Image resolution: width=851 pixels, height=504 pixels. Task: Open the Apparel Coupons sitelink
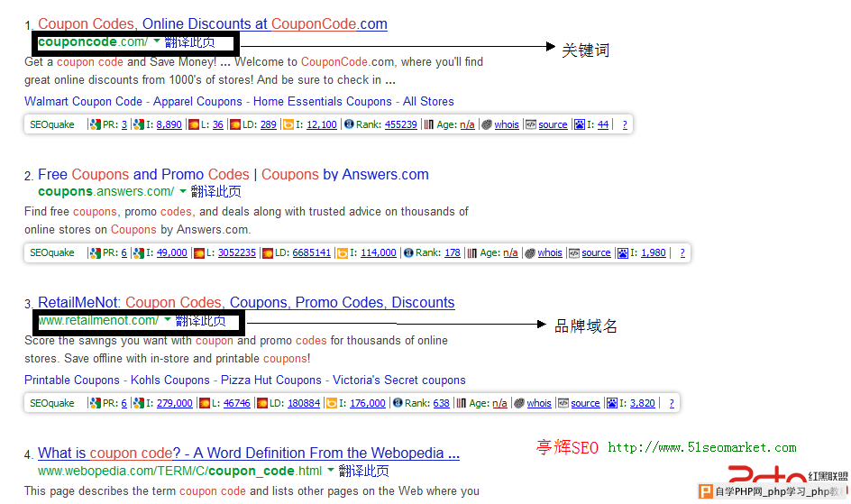[x=197, y=102]
